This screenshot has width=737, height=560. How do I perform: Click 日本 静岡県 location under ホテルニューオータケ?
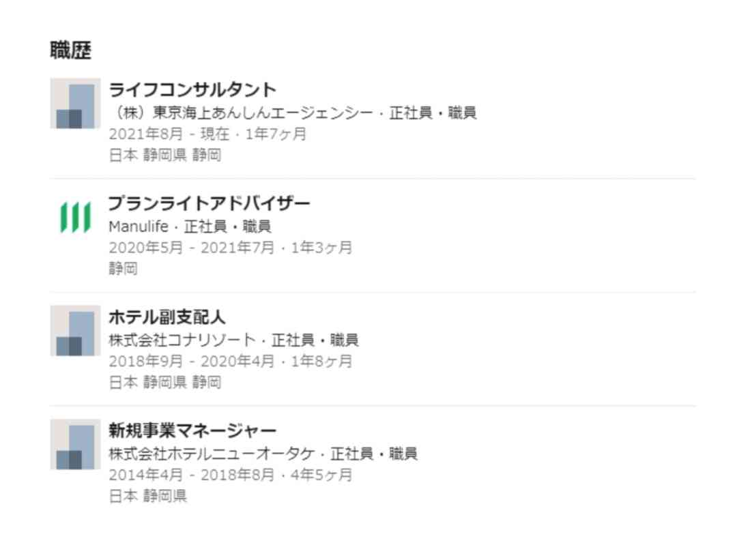[148, 496]
